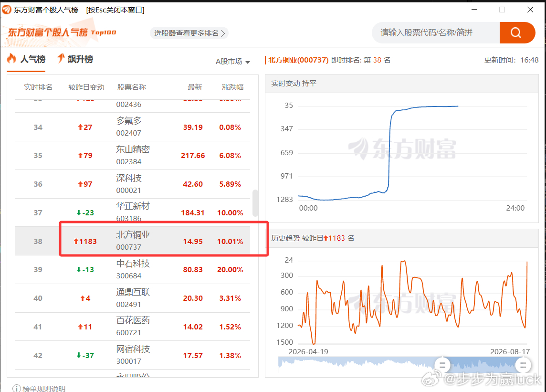
Task: Click the history range slider's overview strip
Action: [402, 364]
